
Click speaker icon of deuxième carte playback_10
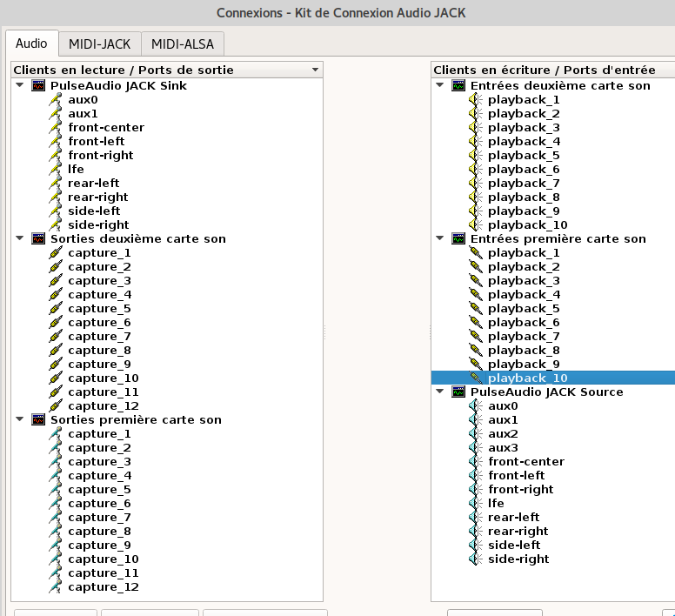pos(476,224)
